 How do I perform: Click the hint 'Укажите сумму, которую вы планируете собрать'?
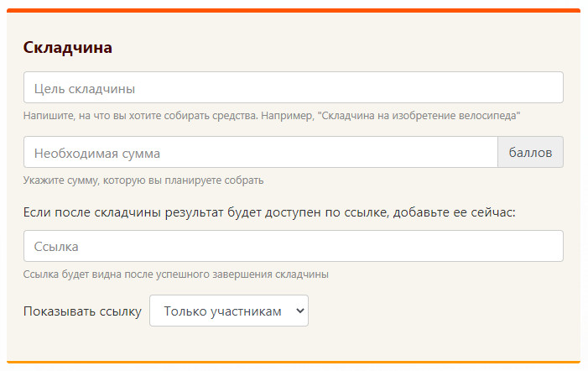coord(143,180)
